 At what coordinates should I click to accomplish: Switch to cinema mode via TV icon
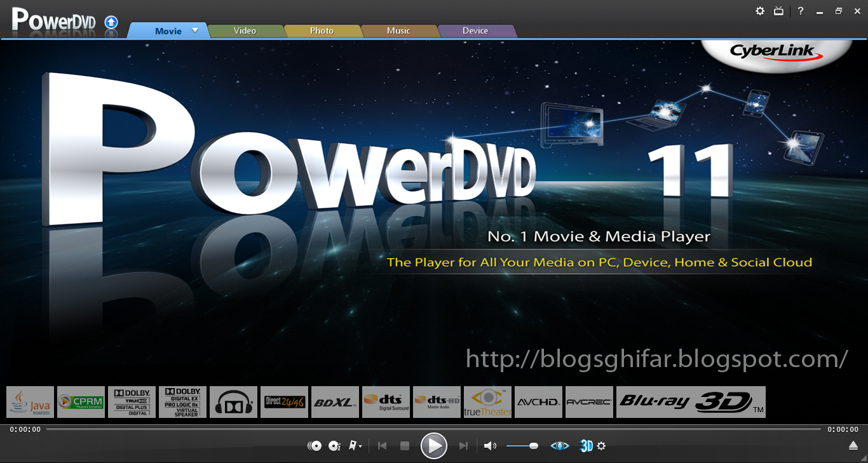click(778, 11)
